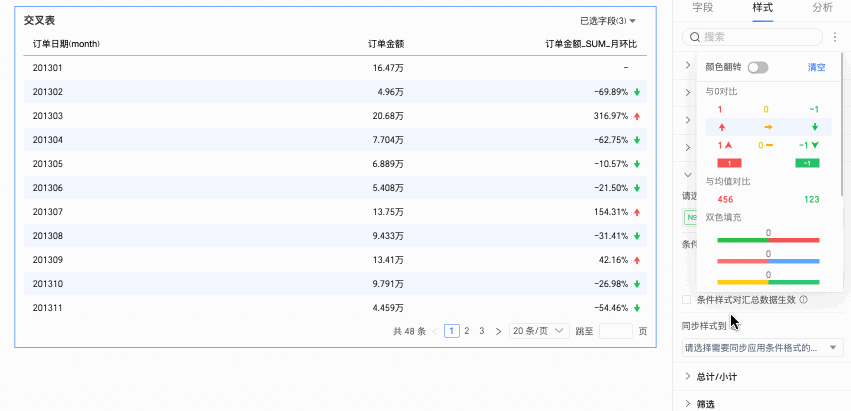The image size is (851, 411).
Task: Click the info icon beside 条件样式对汇总数据生效
Action: click(x=804, y=299)
